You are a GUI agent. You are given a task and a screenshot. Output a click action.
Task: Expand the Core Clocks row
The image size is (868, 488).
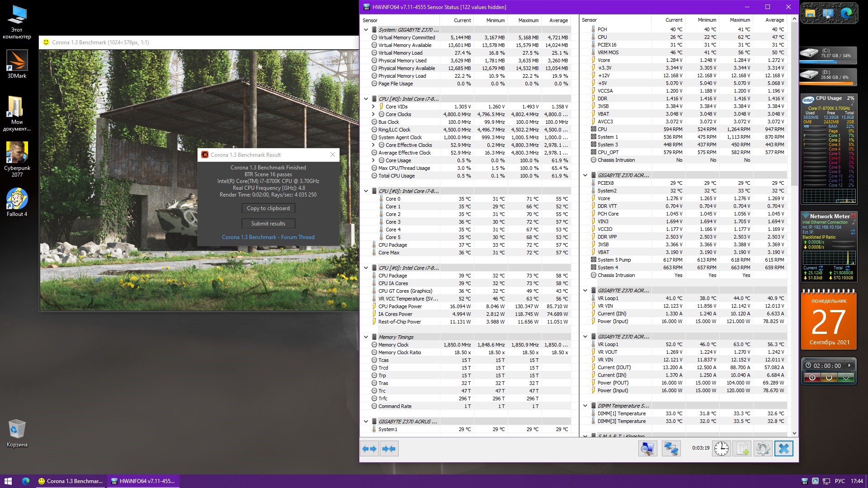[x=373, y=114]
